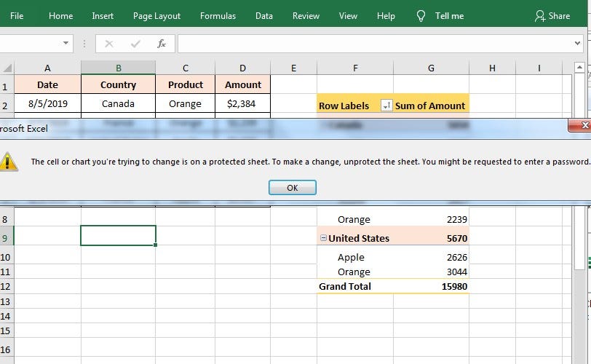Select row 12 header
Image resolution: width=591 pixels, height=364 pixels.
7,286
